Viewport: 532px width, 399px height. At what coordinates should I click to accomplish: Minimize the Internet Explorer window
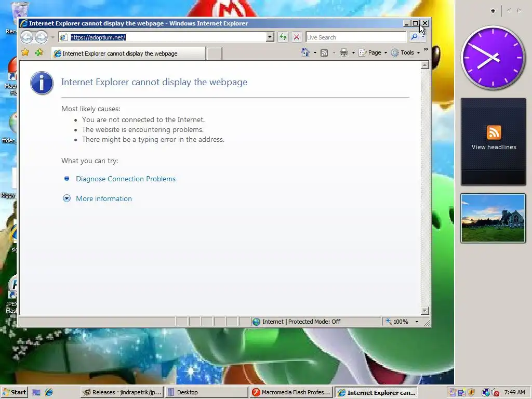[x=406, y=23]
